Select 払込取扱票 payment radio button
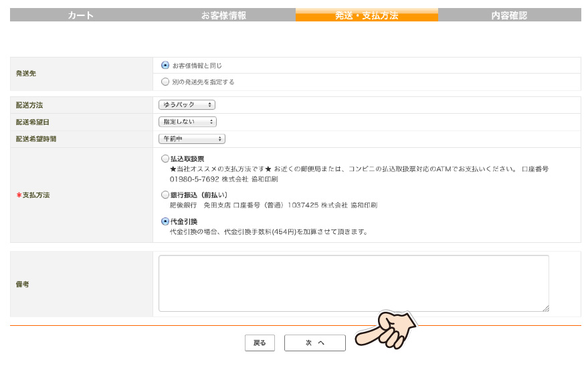The width and height of the screenshot is (588, 366). click(x=165, y=159)
